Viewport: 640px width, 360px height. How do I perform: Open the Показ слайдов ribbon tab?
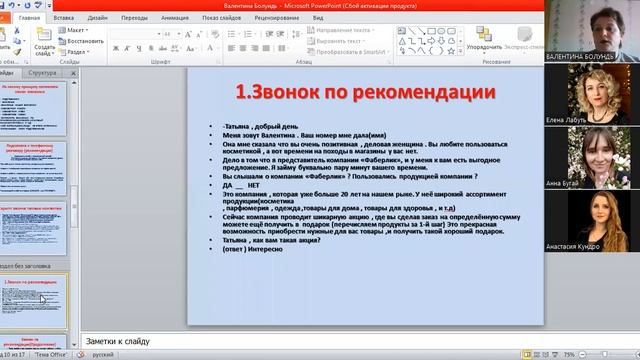click(222, 18)
